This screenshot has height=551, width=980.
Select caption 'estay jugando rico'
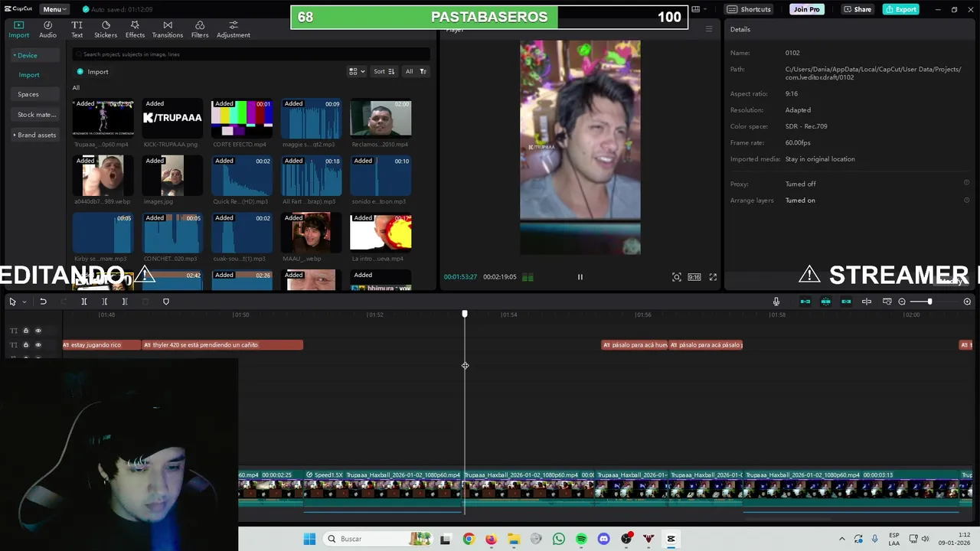point(102,345)
